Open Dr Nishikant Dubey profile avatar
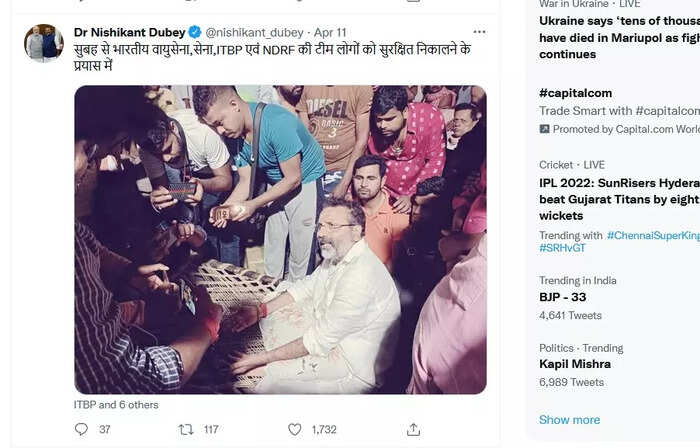The image size is (700, 448). 44,43
